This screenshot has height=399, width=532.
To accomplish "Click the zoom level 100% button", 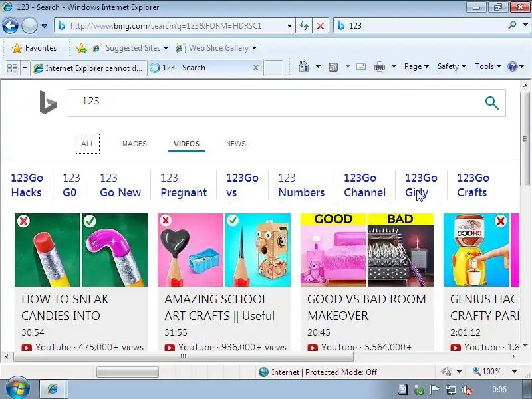I will [487, 372].
